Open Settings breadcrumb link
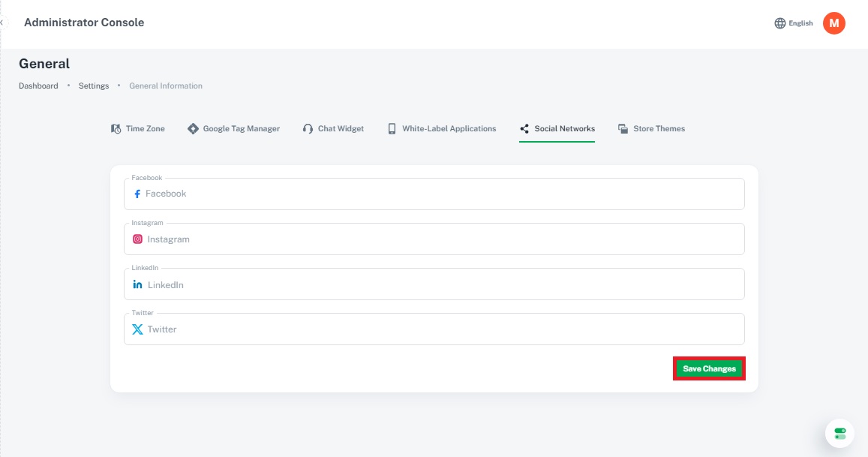Viewport: 868px width, 457px height. coord(94,86)
